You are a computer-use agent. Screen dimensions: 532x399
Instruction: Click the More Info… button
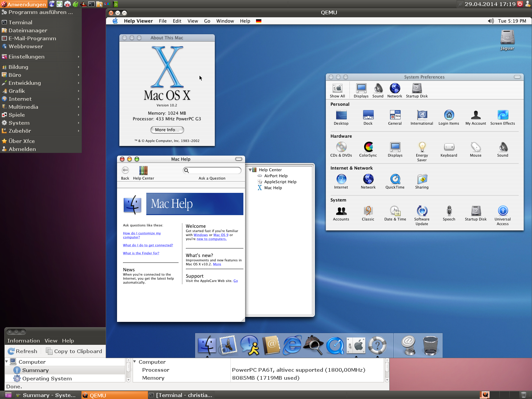pyautogui.click(x=167, y=130)
